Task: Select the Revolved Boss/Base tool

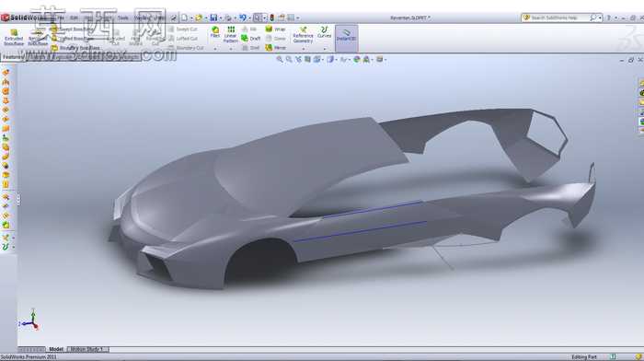Action: point(38,38)
